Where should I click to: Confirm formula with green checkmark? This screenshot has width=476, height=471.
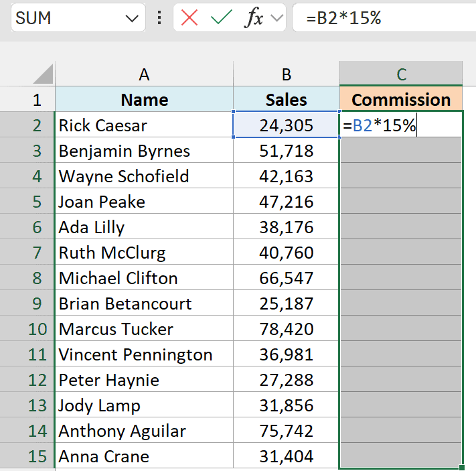tap(222, 17)
